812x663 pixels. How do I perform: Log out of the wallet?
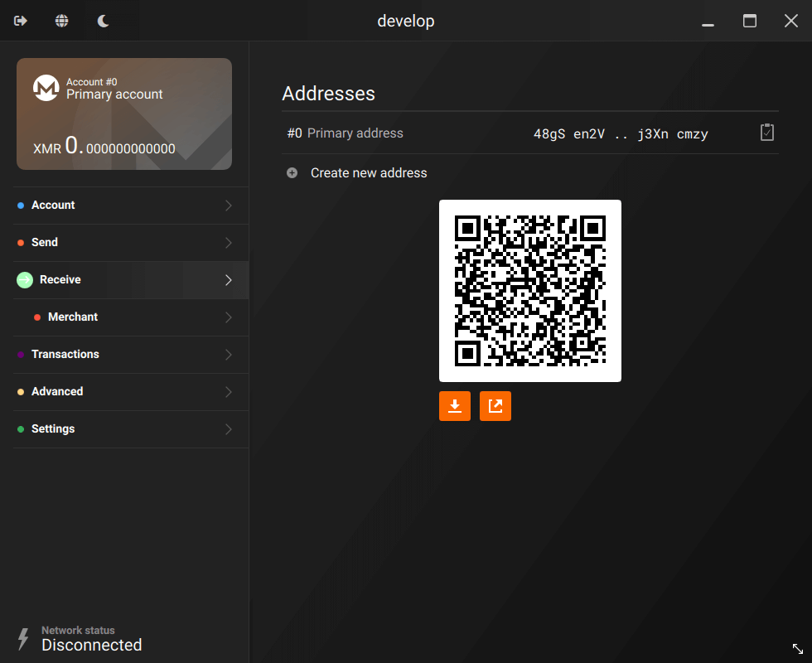[x=20, y=21]
